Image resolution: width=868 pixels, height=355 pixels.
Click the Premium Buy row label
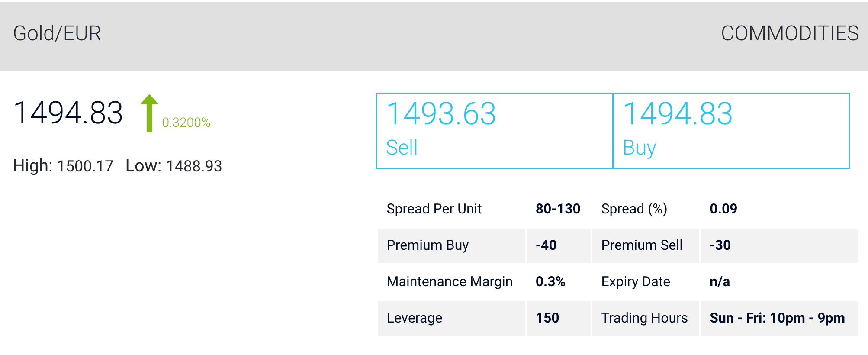[428, 245]
